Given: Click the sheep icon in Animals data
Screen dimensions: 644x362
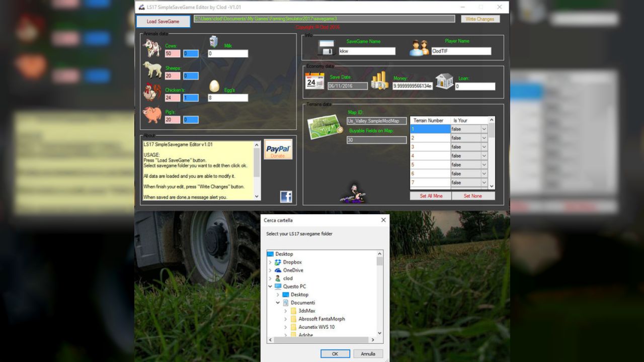Looking at the screenshot, I should pyautogui.click(x=152, y=70).
